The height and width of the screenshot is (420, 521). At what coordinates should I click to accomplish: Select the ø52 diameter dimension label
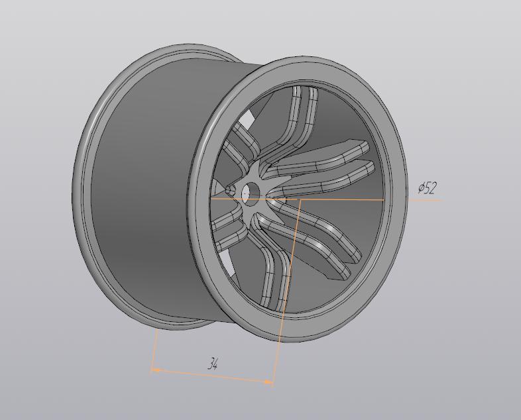point(428,188)
